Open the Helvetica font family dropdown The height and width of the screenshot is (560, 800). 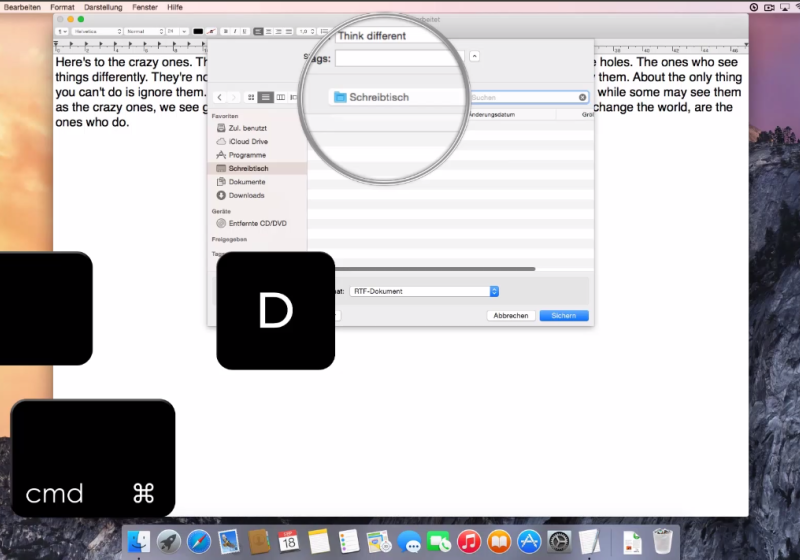(97, 32)
